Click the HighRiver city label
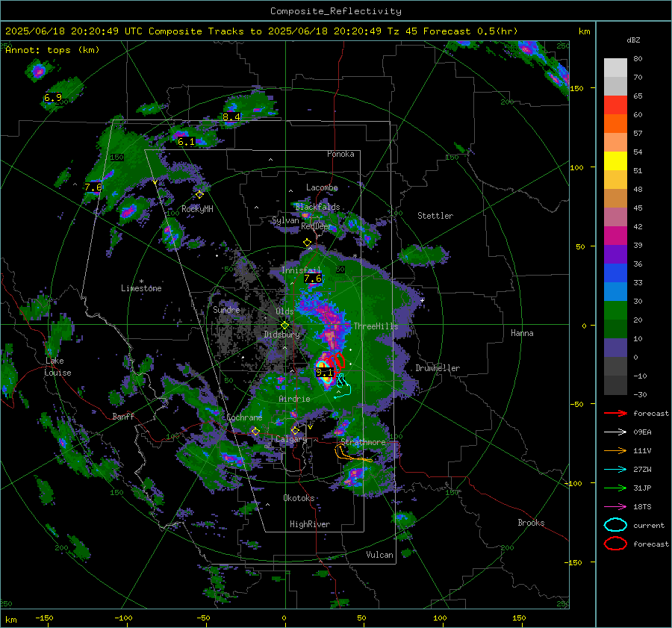Viewport: 672px width, 628px height. pos(310,524)
